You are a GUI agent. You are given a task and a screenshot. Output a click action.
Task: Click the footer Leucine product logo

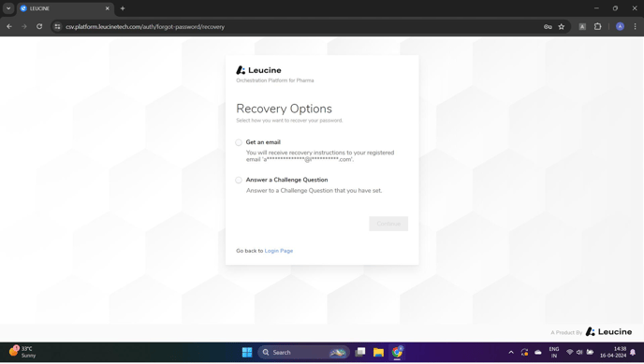[608, 332]
